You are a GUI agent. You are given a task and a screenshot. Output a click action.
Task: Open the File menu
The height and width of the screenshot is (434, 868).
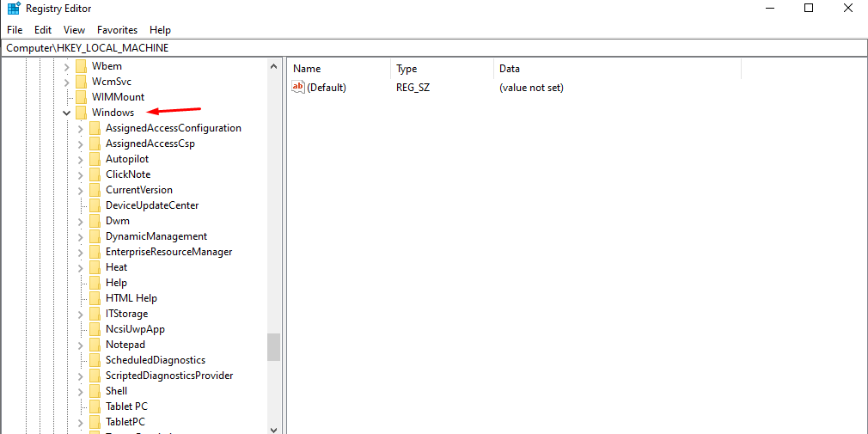tap(15, 30)
